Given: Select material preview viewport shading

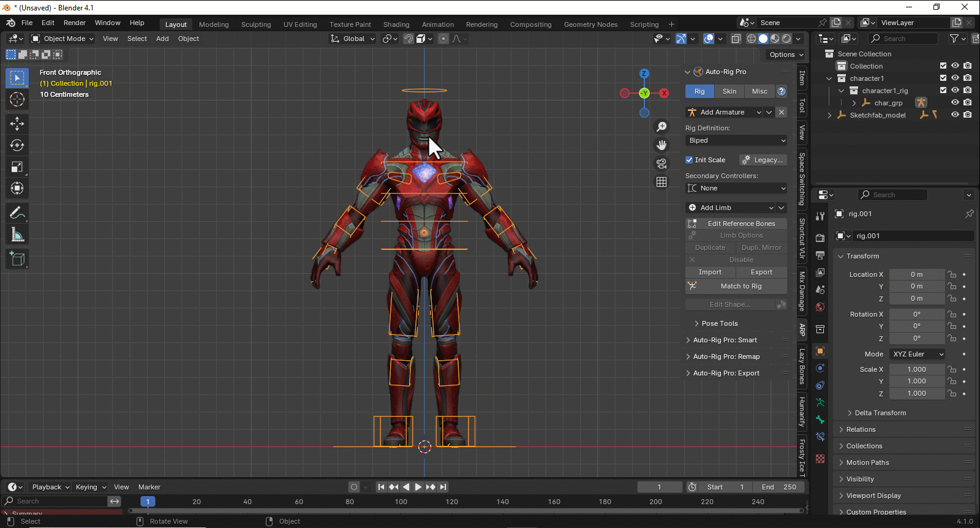Looking at the screenshot, I should coord(775,39).
